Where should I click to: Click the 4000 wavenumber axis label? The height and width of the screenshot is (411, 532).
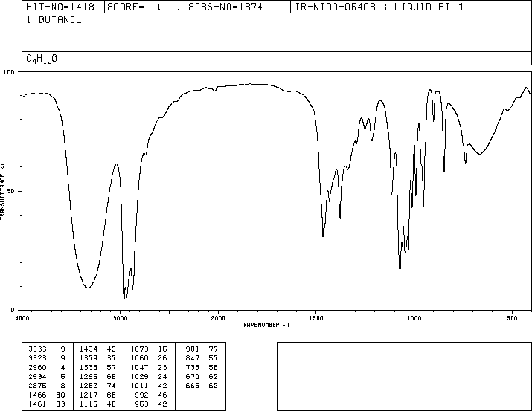pos(22,318)
